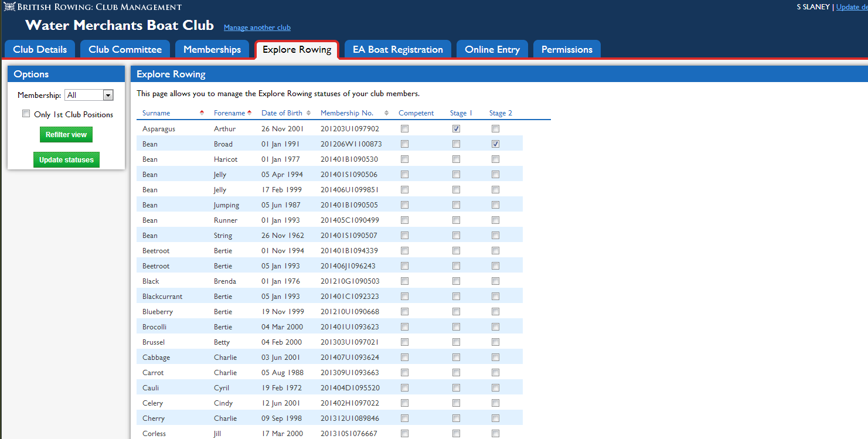868x439 pixels.
Task: Click membership number 201206W1100873
Action: coord(351,144)
